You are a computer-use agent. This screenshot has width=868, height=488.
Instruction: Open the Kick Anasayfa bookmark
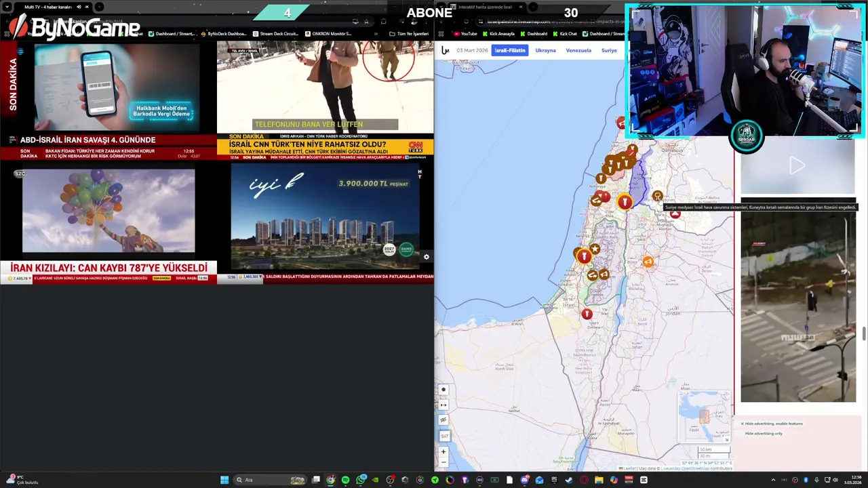pos(498,34)
